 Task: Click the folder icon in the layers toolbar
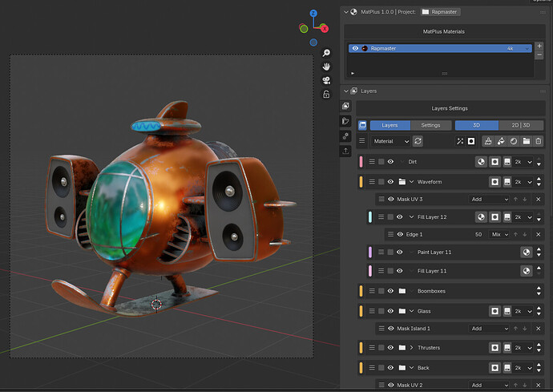527,141
